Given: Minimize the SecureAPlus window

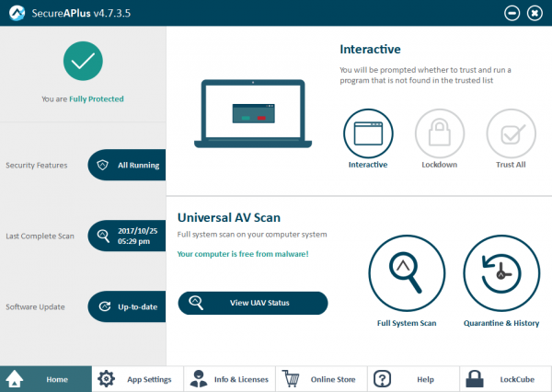Looking at the screenshot, I should tap(512, 14).
